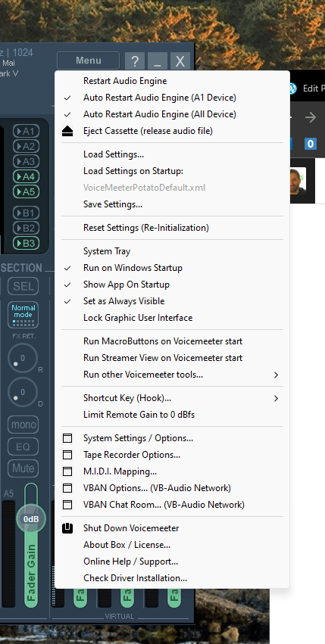Viewport: 325px width, 644px height.
Task: Open the EQ button
Action: tap(23, 446)
